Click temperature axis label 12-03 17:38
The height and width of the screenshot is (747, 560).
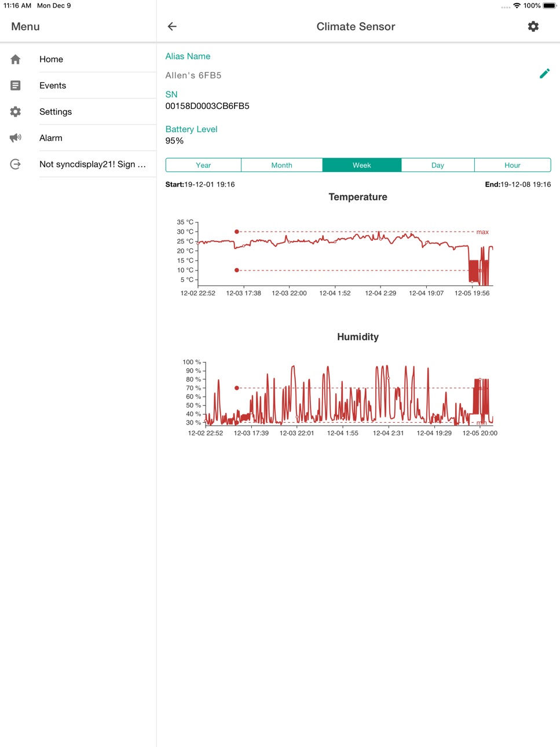243,293
